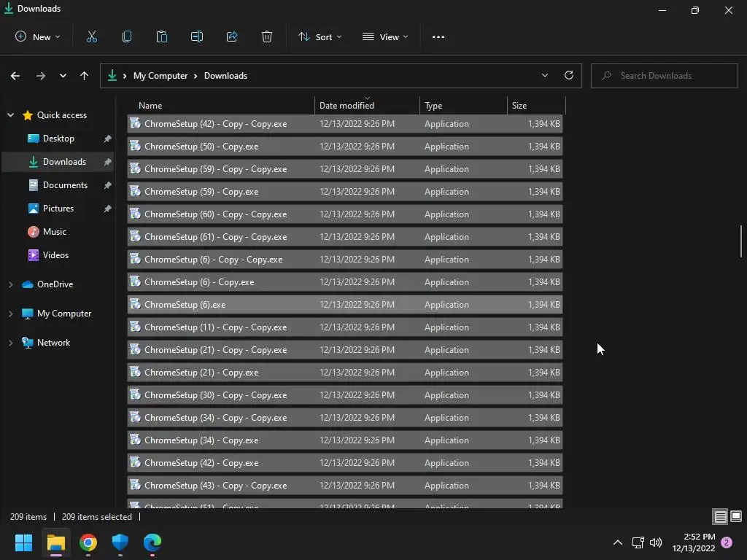Open the New dropdown menu
This screenshot has height=560, width=747.
38,36
